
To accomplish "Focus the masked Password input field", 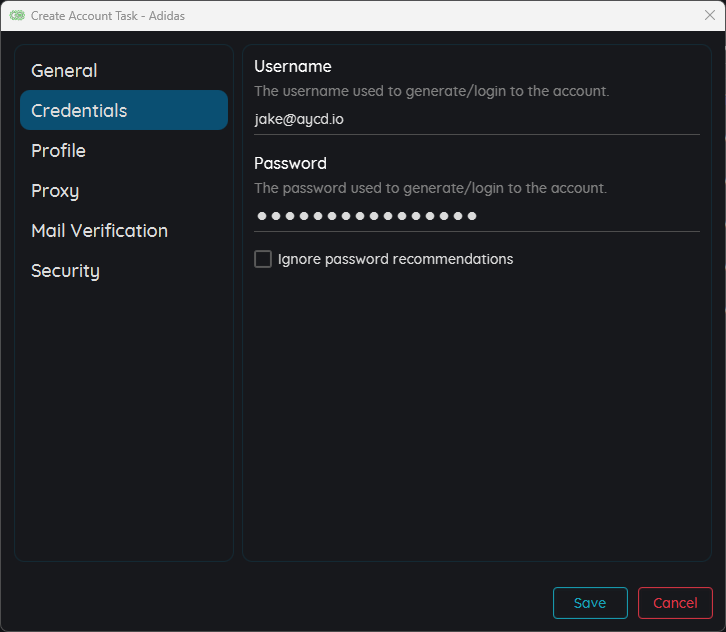I will (x=476, y=216).
